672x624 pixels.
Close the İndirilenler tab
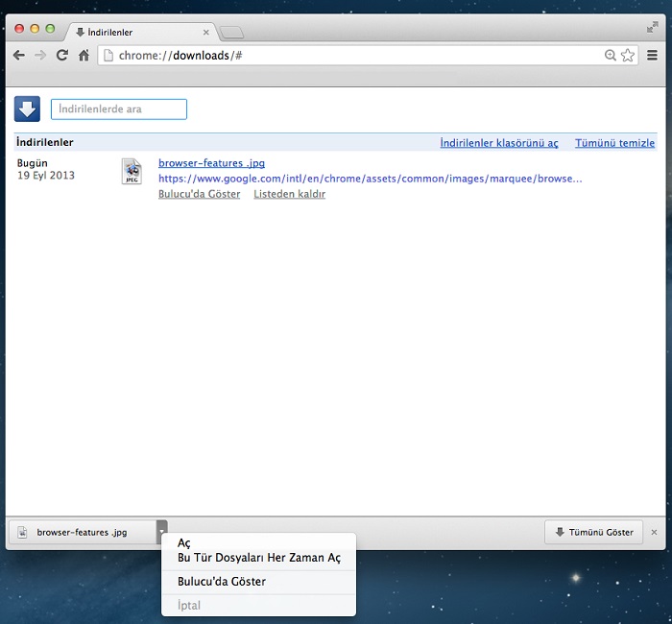[x=206, y=32]
